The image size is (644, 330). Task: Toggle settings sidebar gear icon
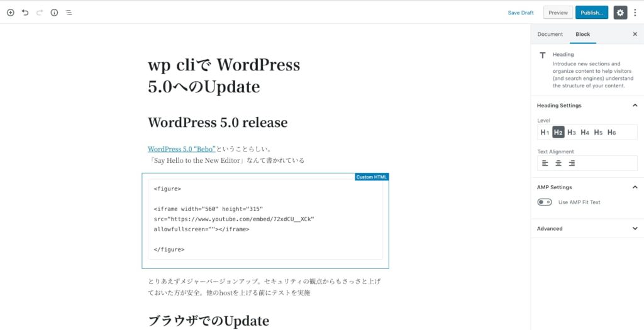(x=620, y=13)
